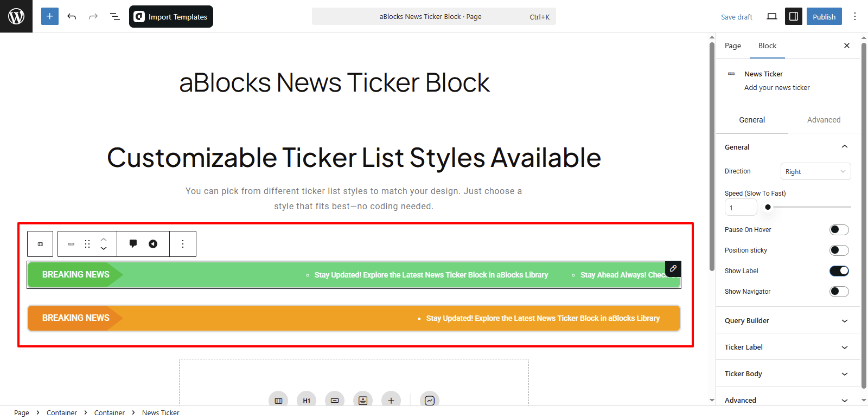
Task: Click the speech bubble toolbar icon
Action: (x=133, y=244)
